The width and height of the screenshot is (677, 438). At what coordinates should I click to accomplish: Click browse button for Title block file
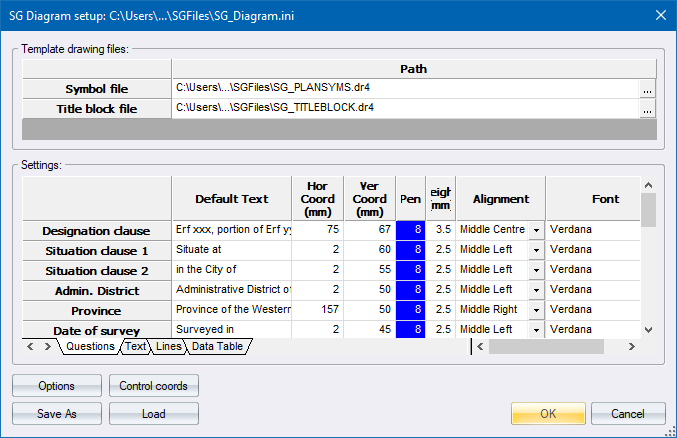(x=647, y=109)
